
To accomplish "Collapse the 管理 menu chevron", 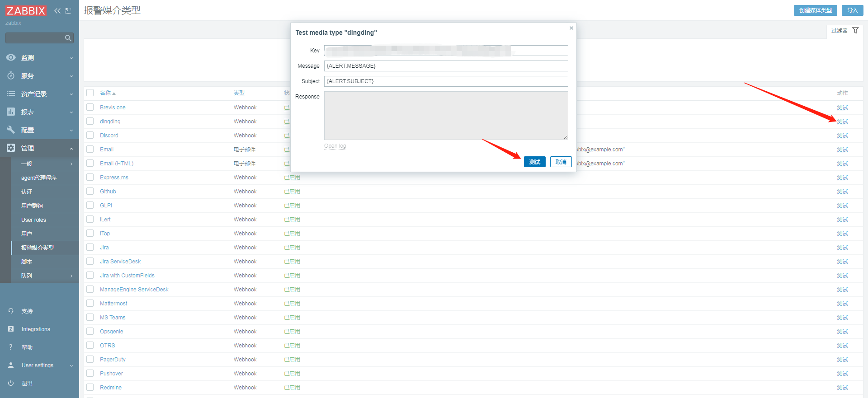I will pos(71,148).
